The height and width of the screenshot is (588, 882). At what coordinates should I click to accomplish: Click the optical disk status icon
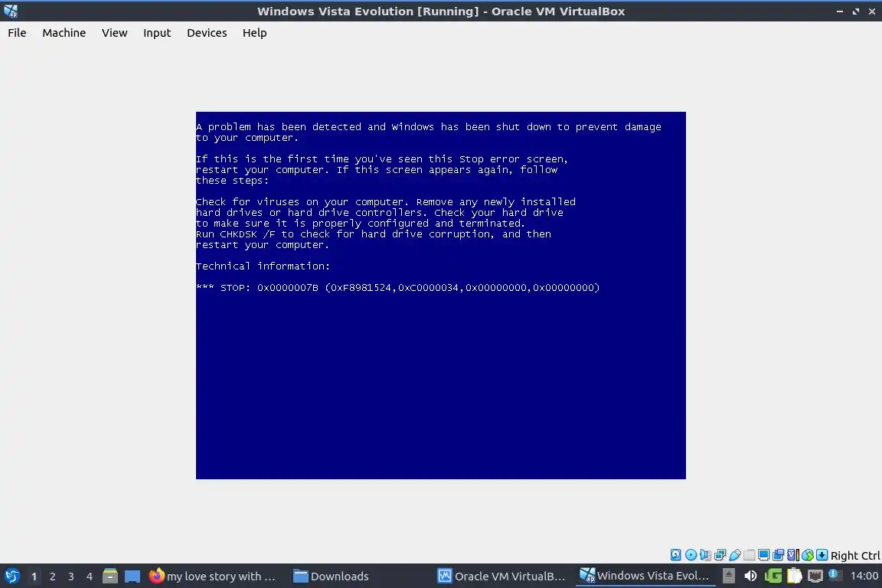(x=691, y=555)
